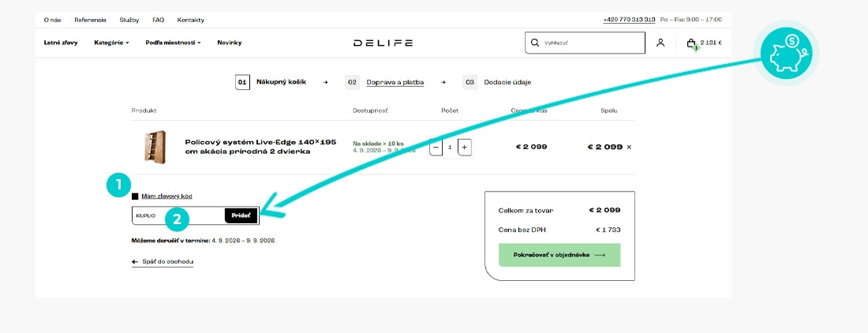Open the Referencie top link
Image resolution: width=868 pixels, height=333 pixels.
90,20
